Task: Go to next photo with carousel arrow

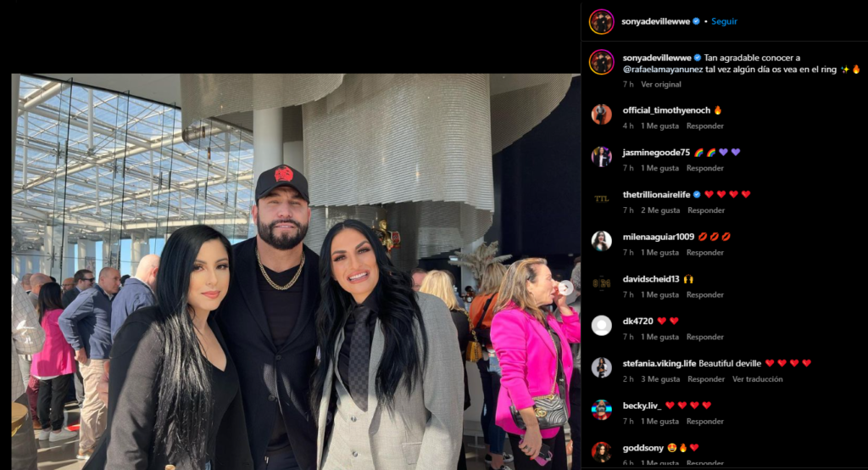Action: pos(565,288)
